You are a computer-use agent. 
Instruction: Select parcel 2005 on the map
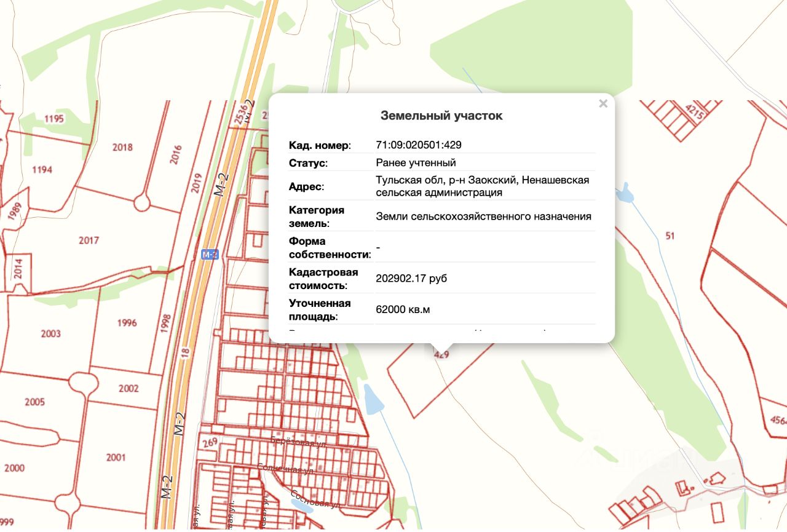click(x=34, y=402)
